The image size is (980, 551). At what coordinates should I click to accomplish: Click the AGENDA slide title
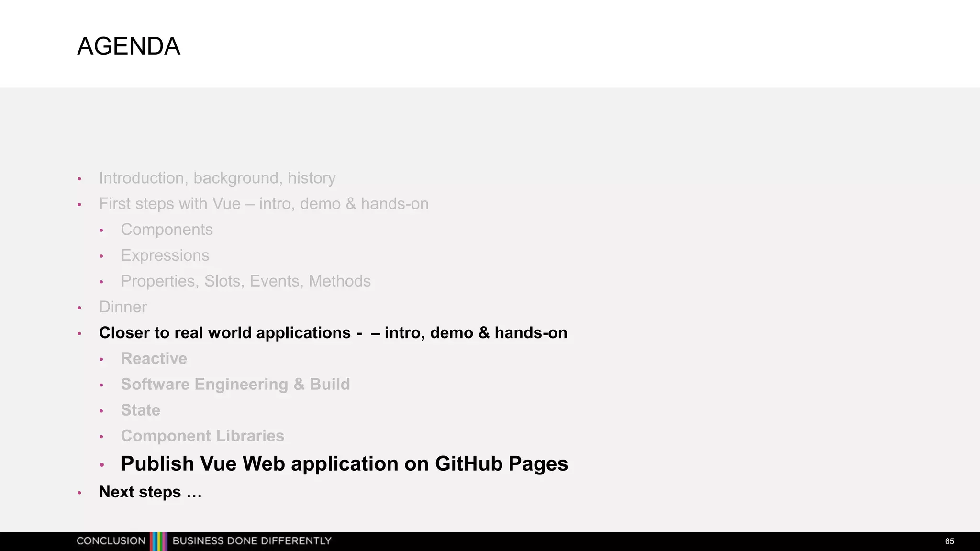pyautogui.click(x=129, y=46)
